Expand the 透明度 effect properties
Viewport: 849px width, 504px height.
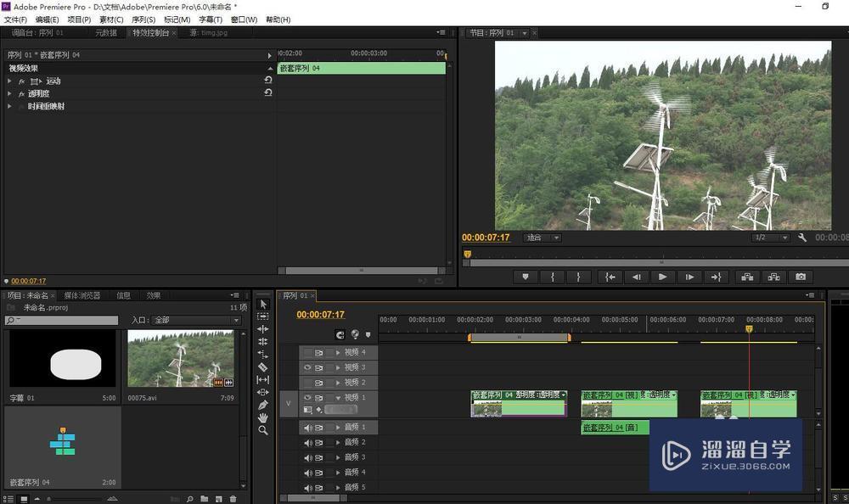click(9, 93)
